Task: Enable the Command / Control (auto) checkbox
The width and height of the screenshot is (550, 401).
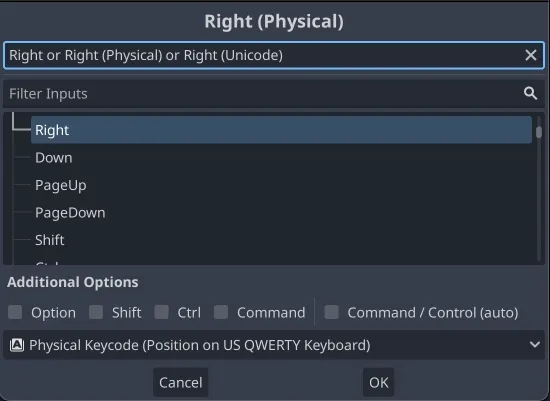Action: click(x=331, y=312)
